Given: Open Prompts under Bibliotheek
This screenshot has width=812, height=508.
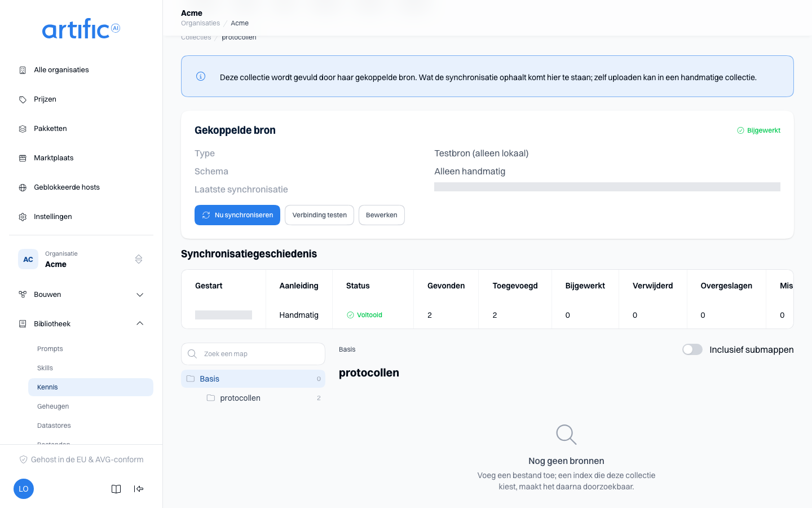Looking at the screenshot, I should (x=91, y=349).
